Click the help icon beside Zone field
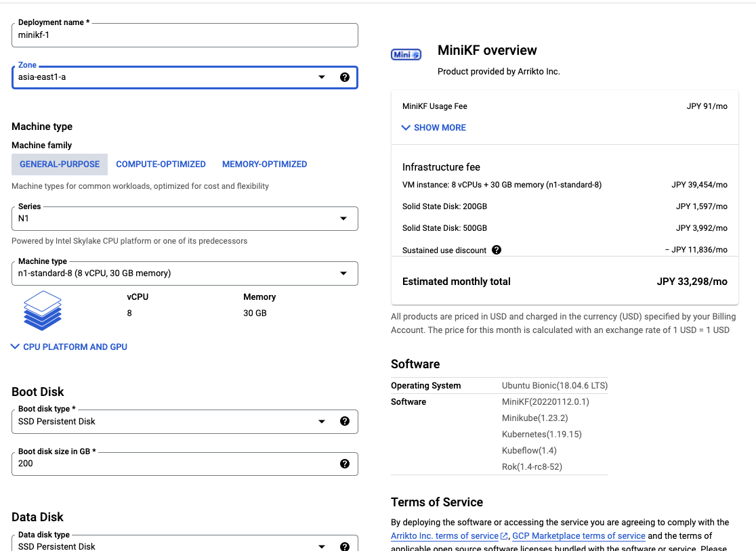Image resolution: width=756 pixels, height=551 pixels. tap(344, 77)
